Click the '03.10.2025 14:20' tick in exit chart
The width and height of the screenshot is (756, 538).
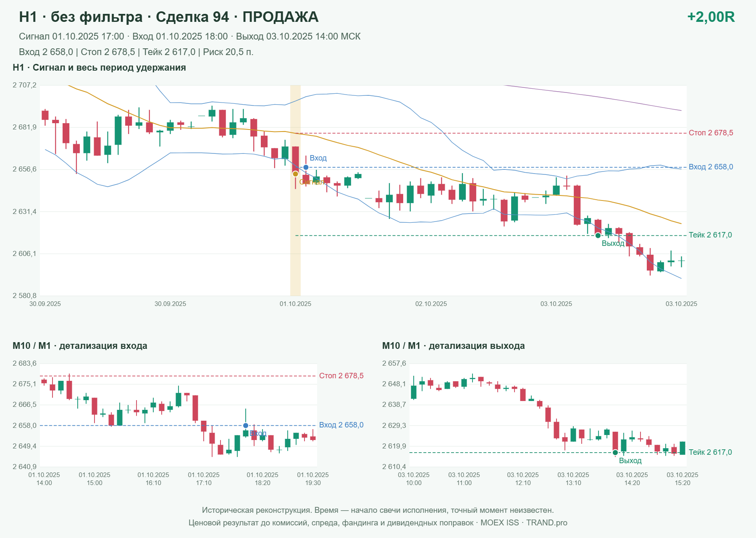(x=632, y=479)
